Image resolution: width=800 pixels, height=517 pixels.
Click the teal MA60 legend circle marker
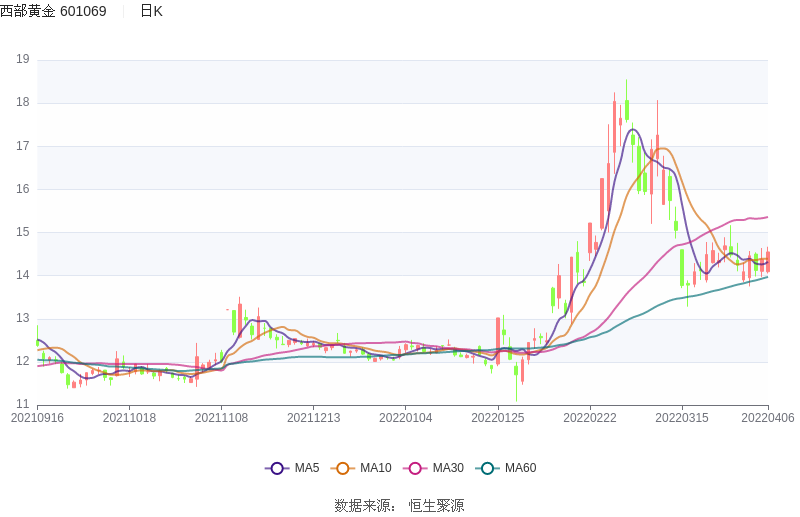click(487, 468)
